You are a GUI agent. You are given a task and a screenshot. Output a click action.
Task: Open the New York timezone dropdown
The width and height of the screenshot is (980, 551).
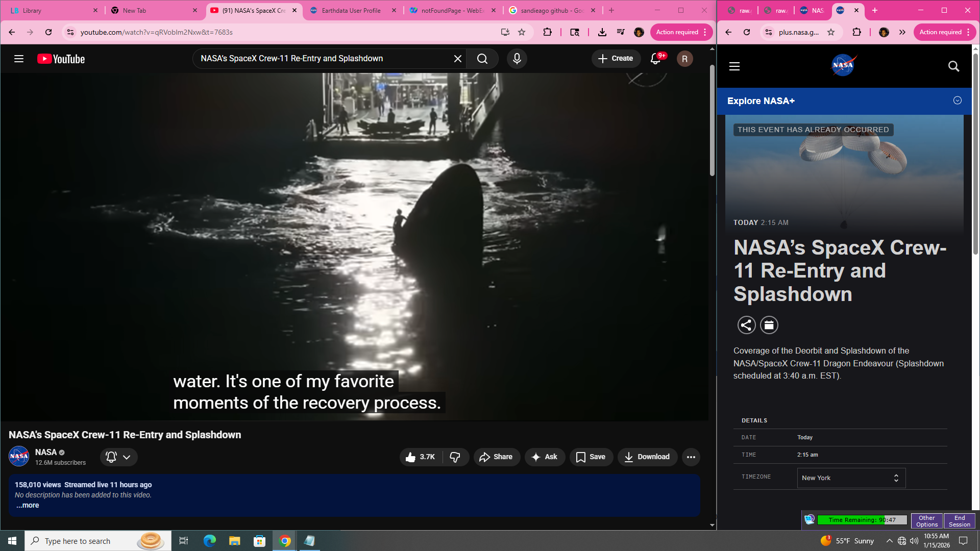[x=851, y=478]
